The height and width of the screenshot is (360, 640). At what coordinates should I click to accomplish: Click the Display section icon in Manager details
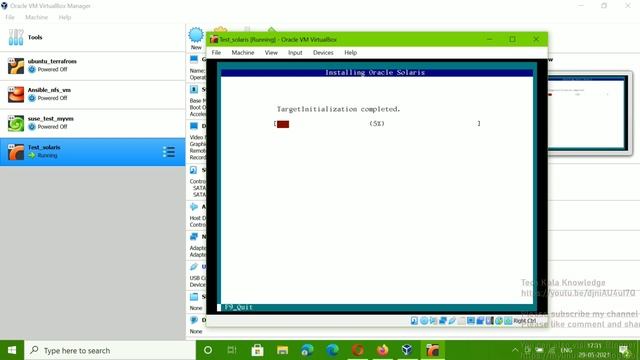(194, 126)
